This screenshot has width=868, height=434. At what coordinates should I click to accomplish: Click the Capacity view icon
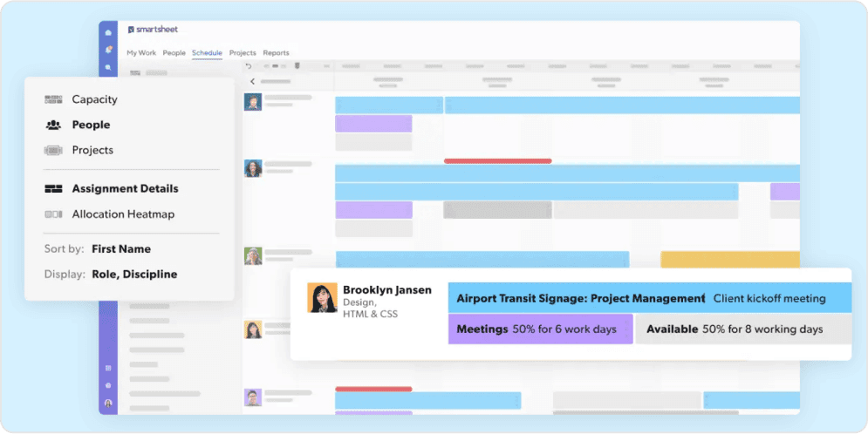53,99
